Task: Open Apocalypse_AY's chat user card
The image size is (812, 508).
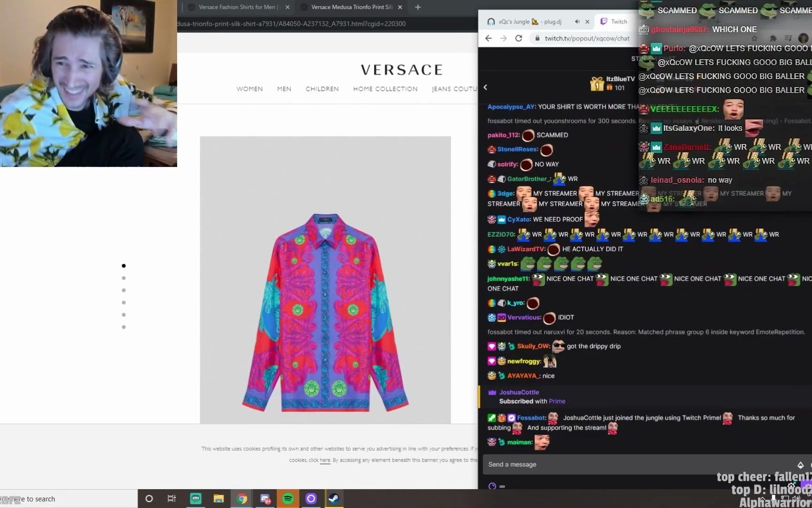Action: [511, 107]
